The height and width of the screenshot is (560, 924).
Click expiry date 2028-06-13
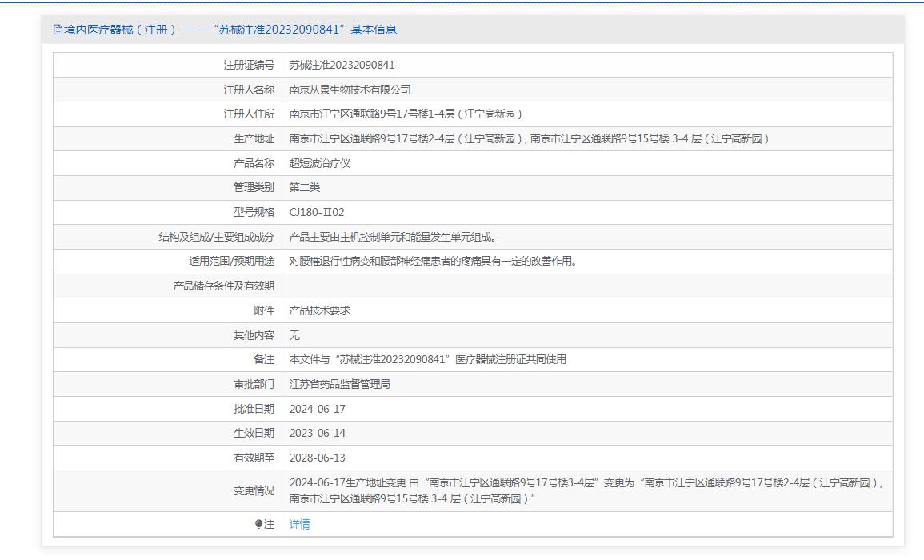(318, 458)
